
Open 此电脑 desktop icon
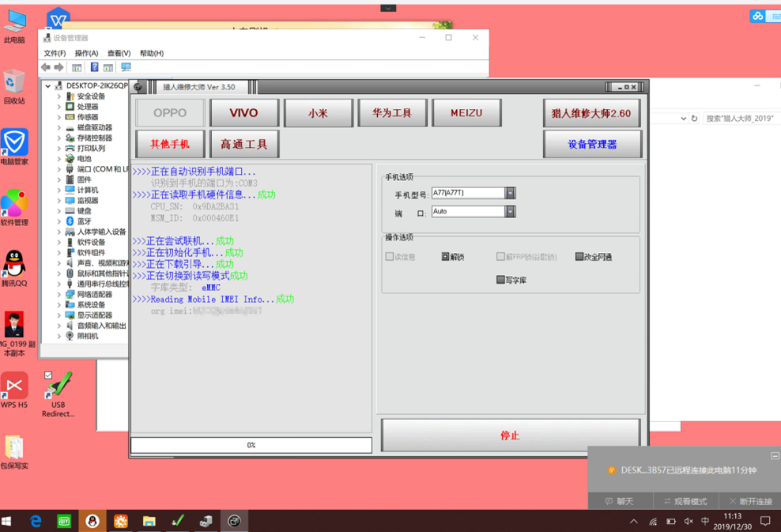(14, 27)
